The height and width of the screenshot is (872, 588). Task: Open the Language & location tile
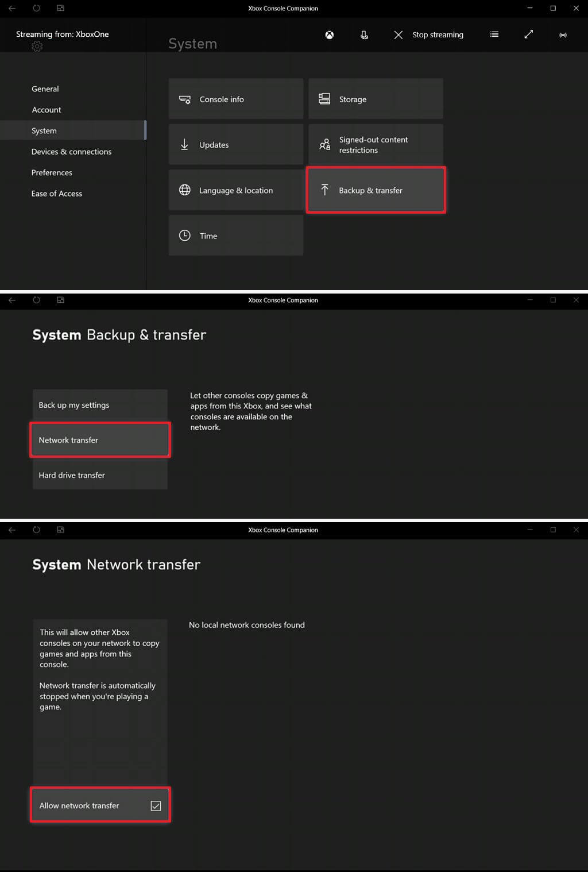236,190
